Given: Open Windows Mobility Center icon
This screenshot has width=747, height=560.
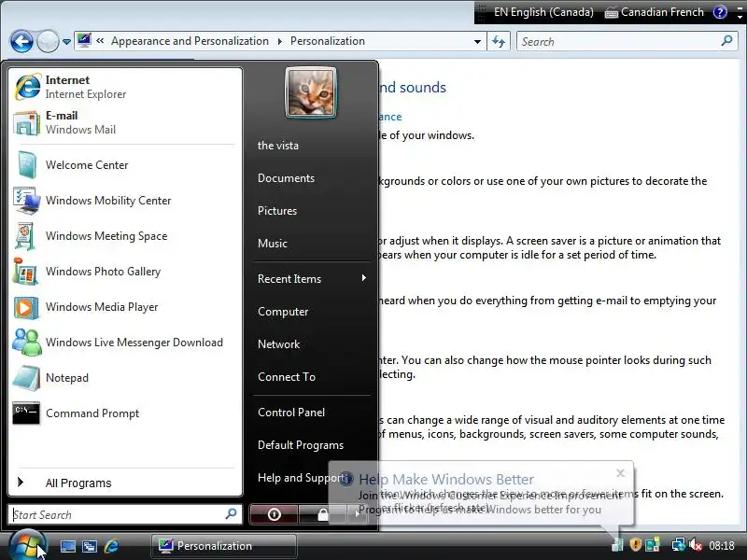Looking at the screenshot, I should point(26,201).
